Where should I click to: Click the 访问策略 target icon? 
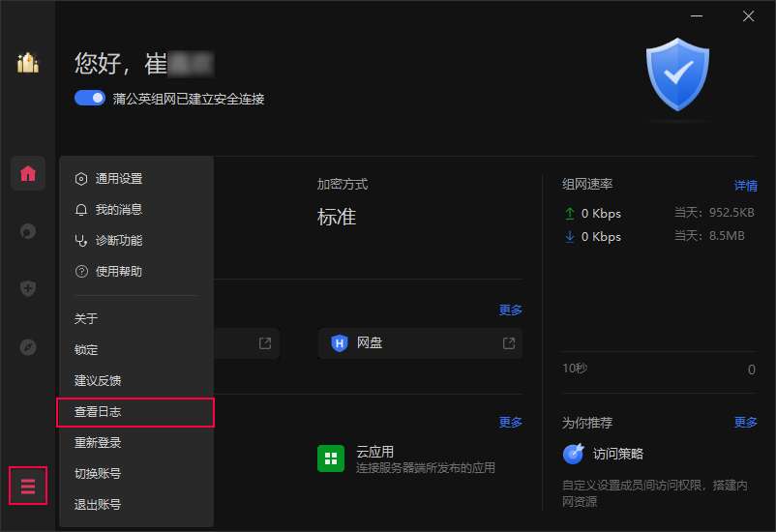(x=574, y=454)
